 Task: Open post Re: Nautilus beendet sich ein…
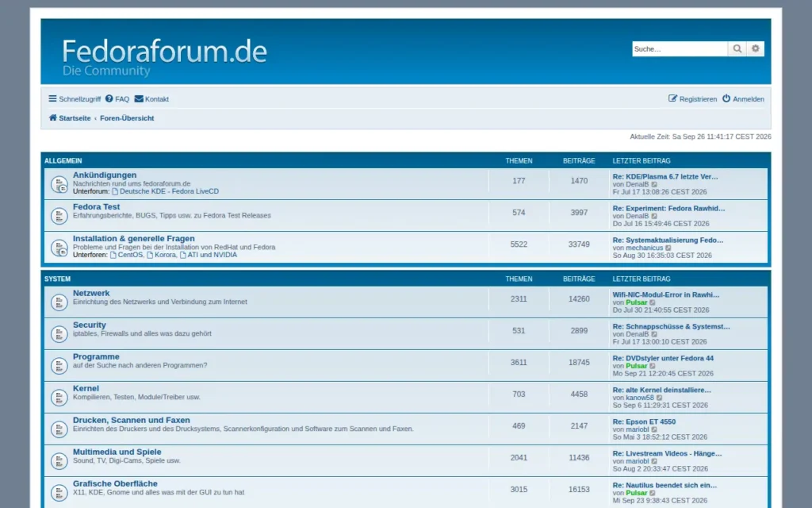pyautogui.click(x=665, y=485)
